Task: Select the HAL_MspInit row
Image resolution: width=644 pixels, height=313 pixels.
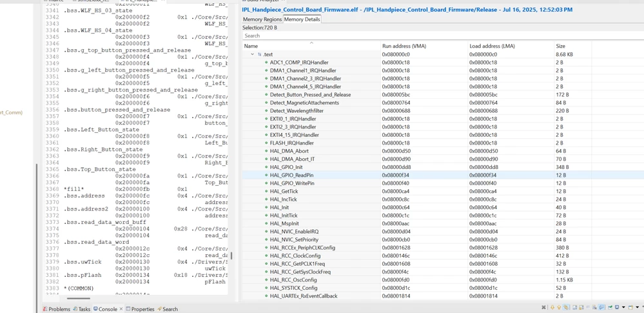Action: (x=443, y=223)
